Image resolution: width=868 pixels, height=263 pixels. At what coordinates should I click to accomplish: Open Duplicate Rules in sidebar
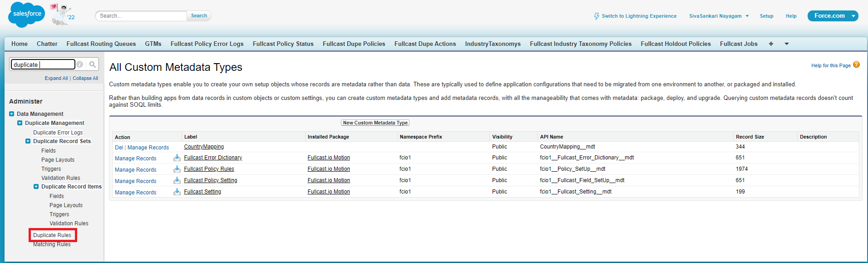coord(52,235)
